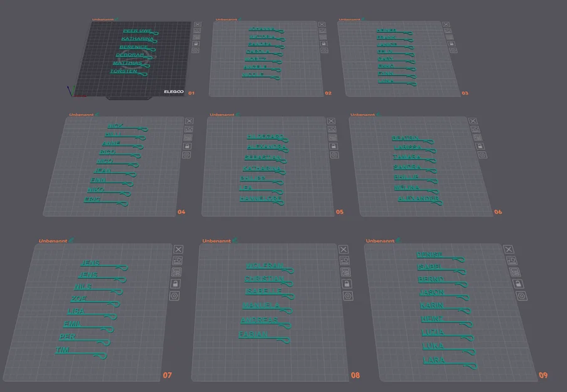This screenshot has height=392, width=567.
Task: Open plate settings for plate 04
Action: [x=186, y=155]
